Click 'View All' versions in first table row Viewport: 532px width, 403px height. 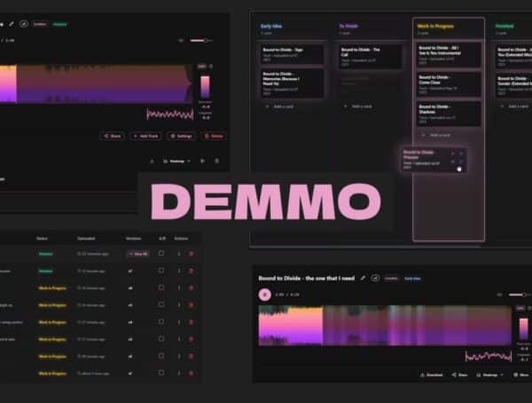[x=137, y=254]
